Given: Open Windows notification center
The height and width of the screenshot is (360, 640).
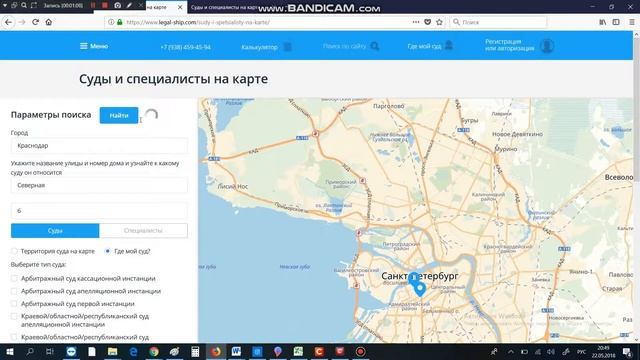Looking at the screenshot, I should [627, 351].
